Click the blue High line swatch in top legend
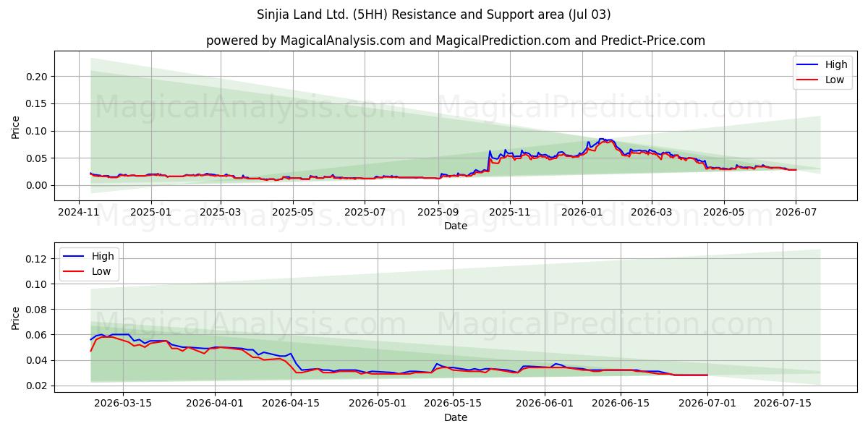This screenshot has width=868, height=434. [x=809, y=65]
